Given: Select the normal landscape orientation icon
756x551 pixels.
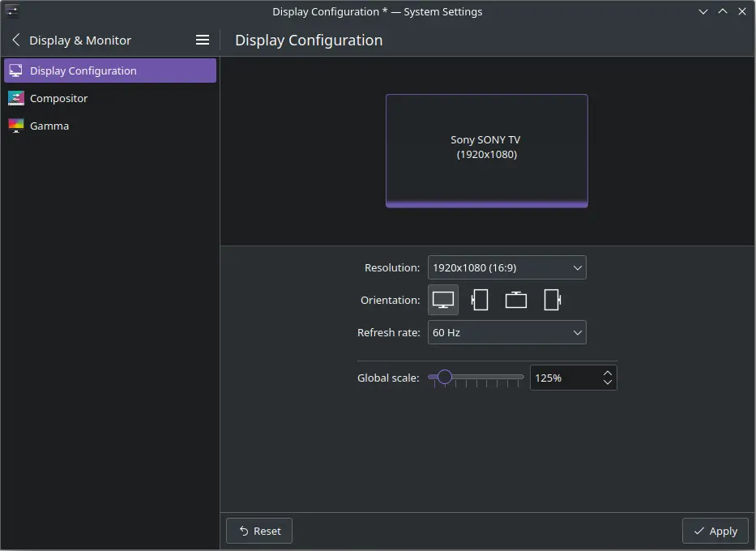Looking at the screenshot, I should [443, 300].
